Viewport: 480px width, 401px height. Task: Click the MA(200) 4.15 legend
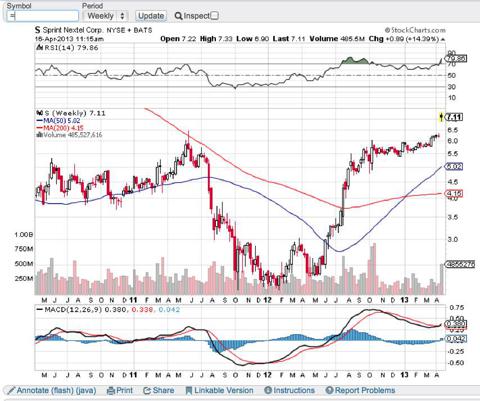(x=60, y=128)
